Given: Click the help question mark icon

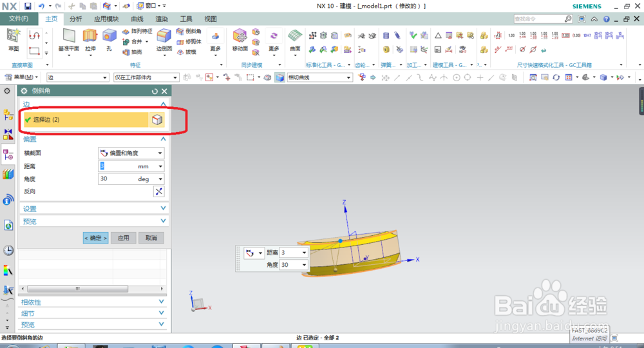Looking at the screenshot, I should pos(606,19).
